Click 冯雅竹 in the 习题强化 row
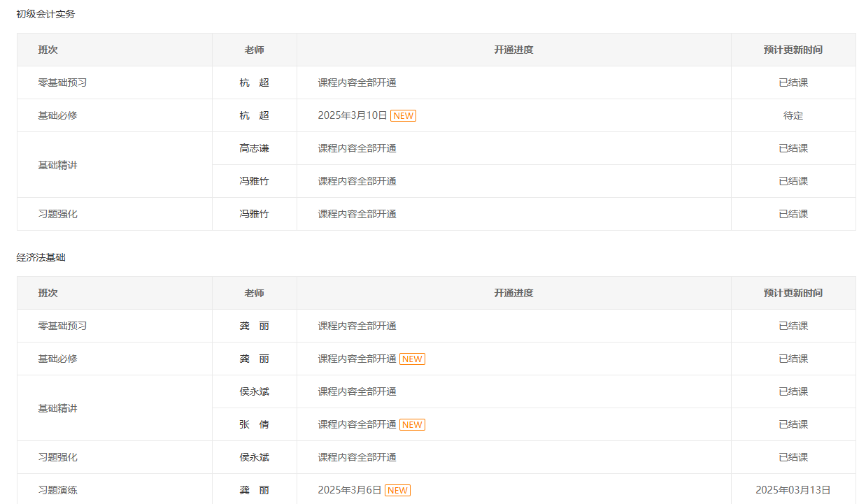 pyautogui.click(x=254, y=214)
